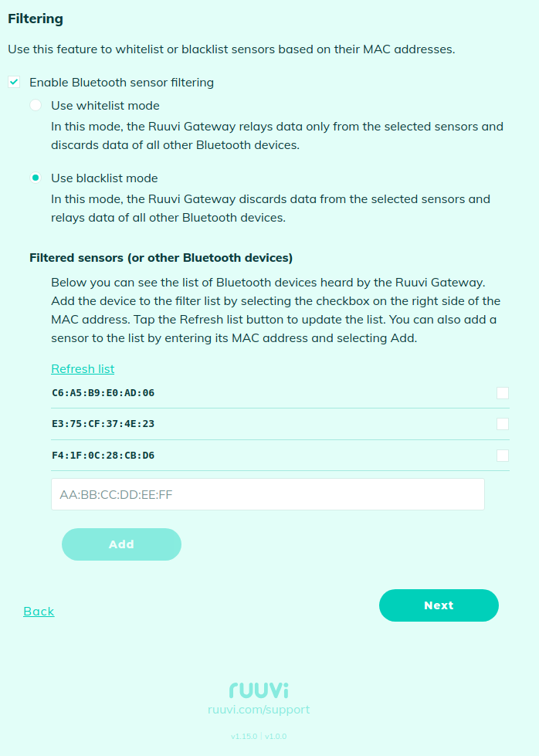Click the Next button

click(x=439, y=605)
